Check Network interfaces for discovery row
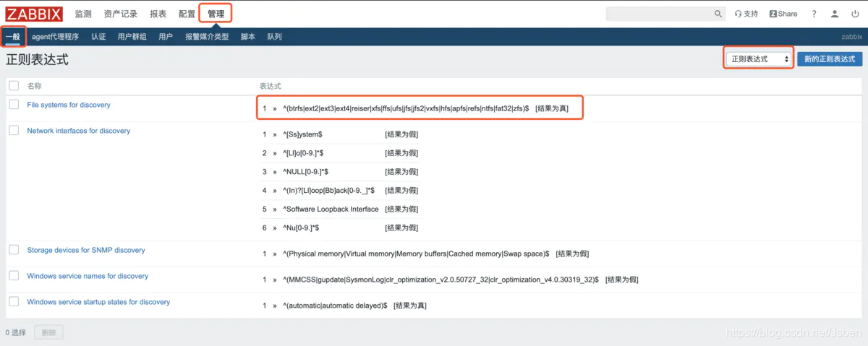The image size is (868, 346). pos(14,131)
